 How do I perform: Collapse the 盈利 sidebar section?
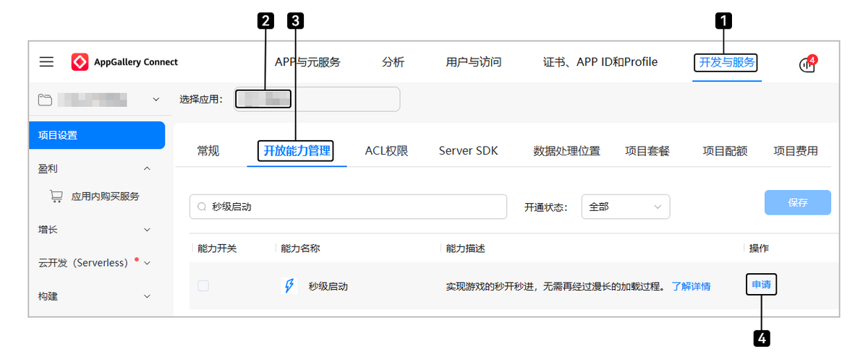148,168
